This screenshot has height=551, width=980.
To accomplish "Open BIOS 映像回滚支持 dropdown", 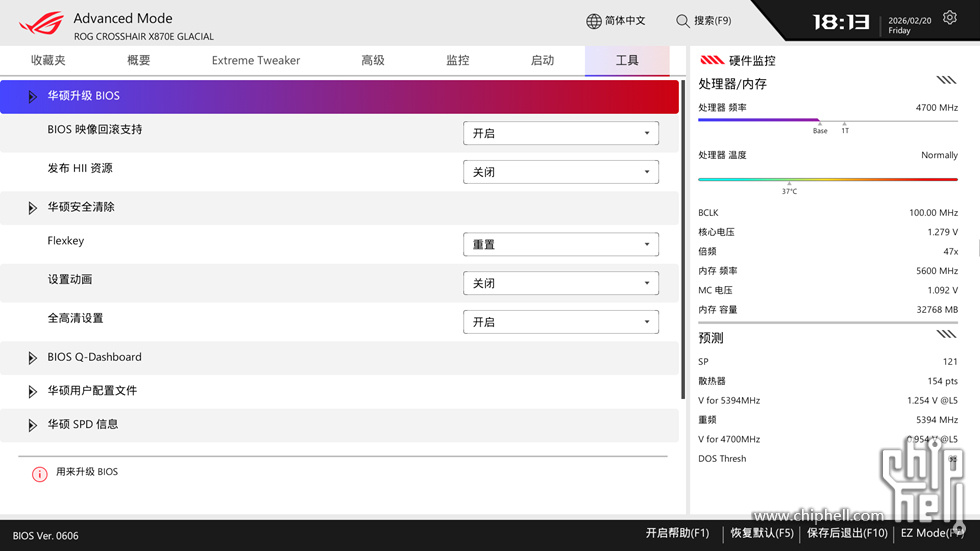I will (x=560, y=133).
